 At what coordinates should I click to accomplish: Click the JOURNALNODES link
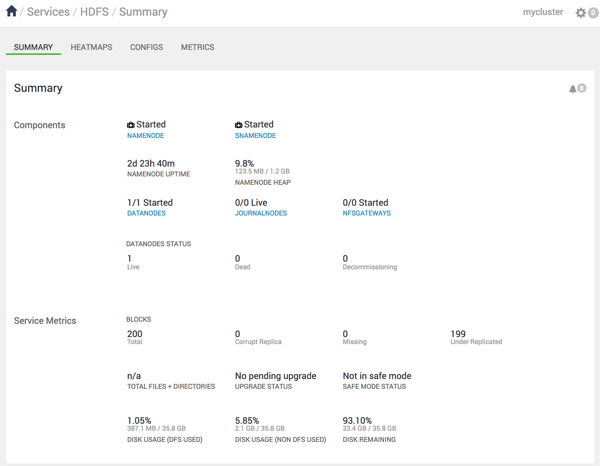point(261,213)
